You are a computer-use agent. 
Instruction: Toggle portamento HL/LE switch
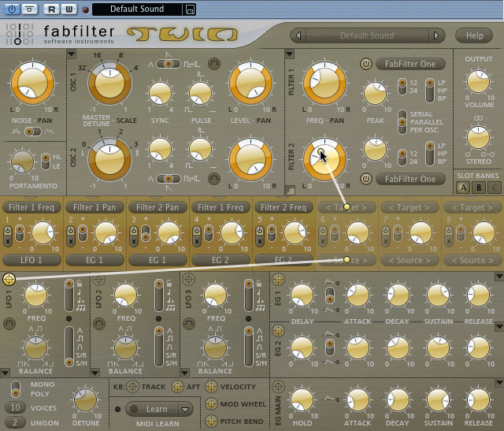pyautogui.click(x=46, y=162)
